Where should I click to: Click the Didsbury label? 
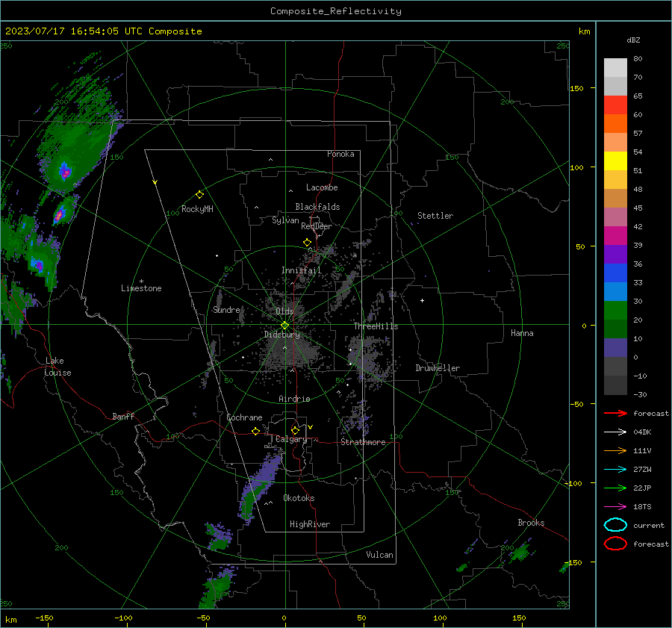point(281,335)
